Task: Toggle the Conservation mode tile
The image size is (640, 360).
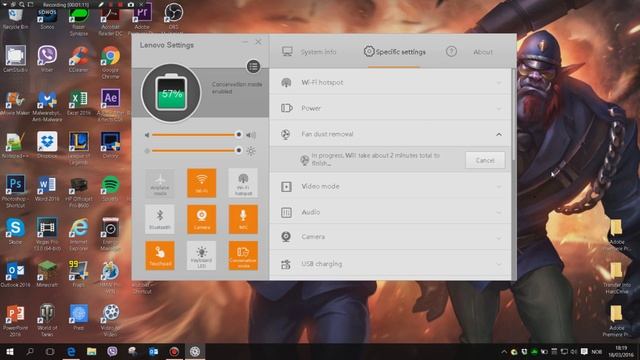Action: click(x=243, y=256)
